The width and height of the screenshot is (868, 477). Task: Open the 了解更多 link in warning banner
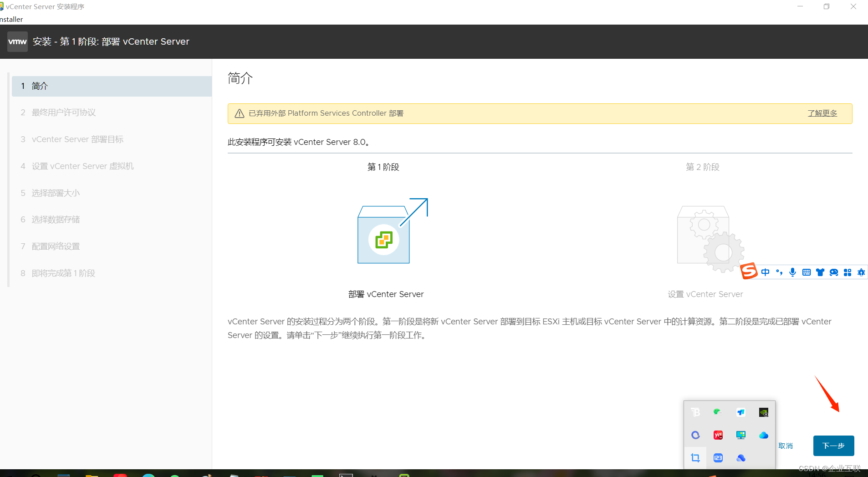coord(822,113)
